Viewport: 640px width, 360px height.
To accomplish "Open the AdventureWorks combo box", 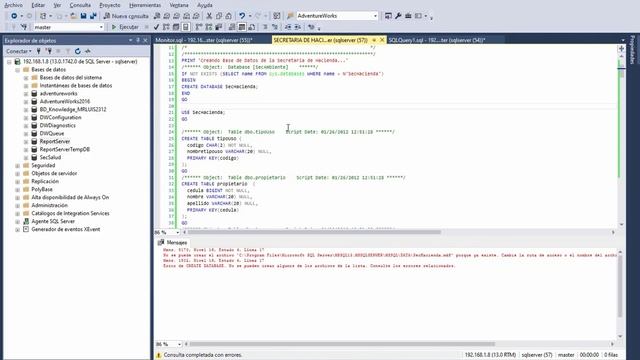I will point(337,16).
